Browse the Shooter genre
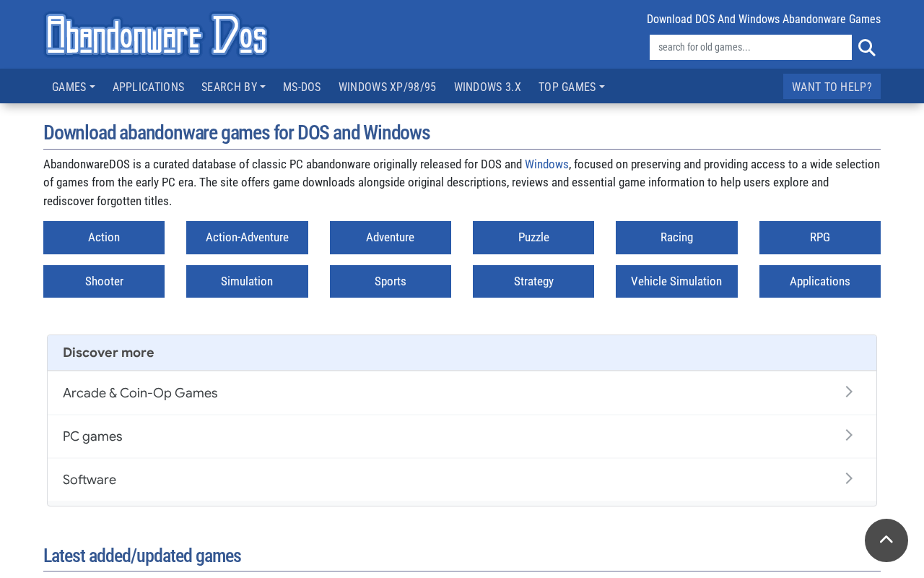This screenshot has width=924, height=578. [x=104, y=282]
